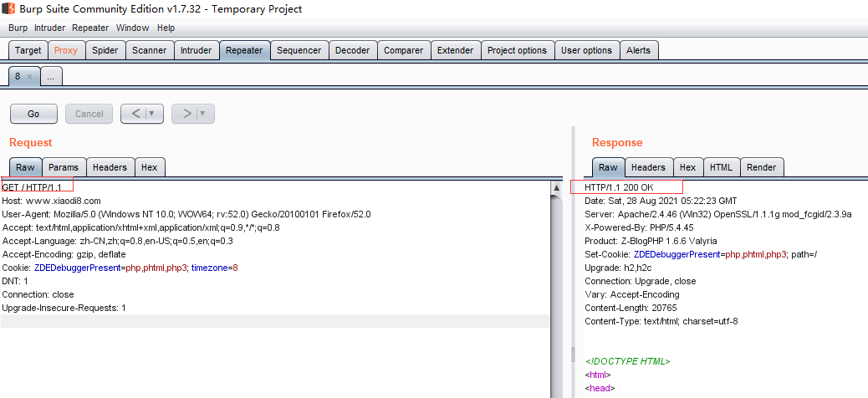Click the request Connection: close line
The height and width of the screenshot is (398, 868).
pyautogui.click(x=38, y=294)
